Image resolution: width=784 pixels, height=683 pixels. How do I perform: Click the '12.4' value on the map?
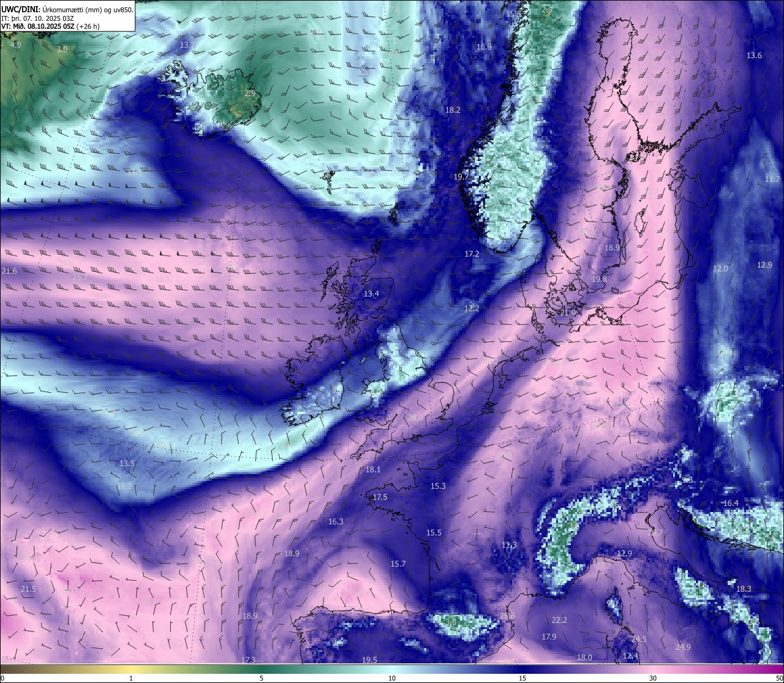tap(630, 655)
